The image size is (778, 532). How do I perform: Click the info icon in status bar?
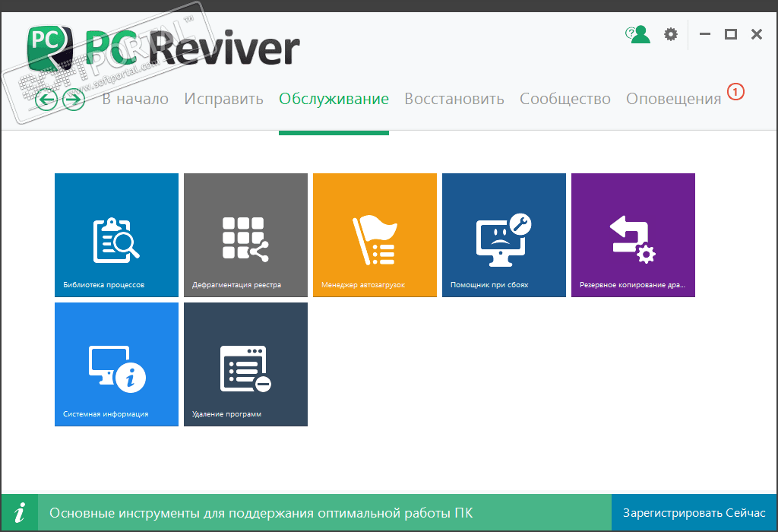coord(19,513)
